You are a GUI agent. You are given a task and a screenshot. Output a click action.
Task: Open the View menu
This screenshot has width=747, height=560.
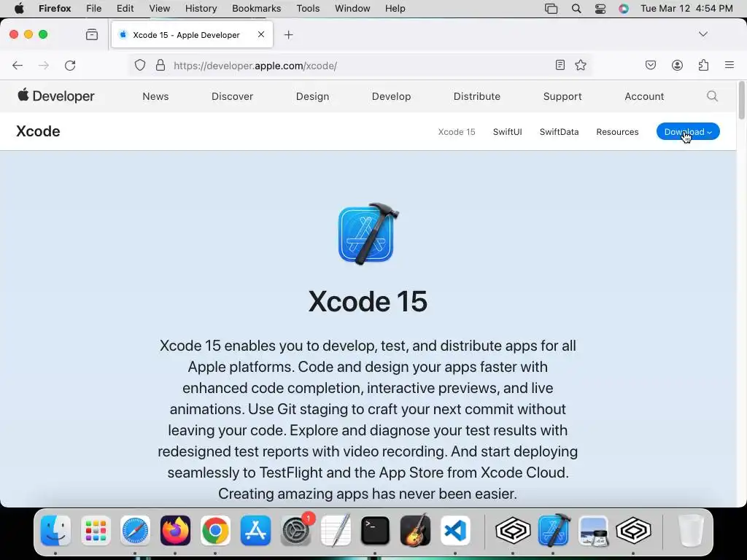pyautogui.click(x=159, y=8)
